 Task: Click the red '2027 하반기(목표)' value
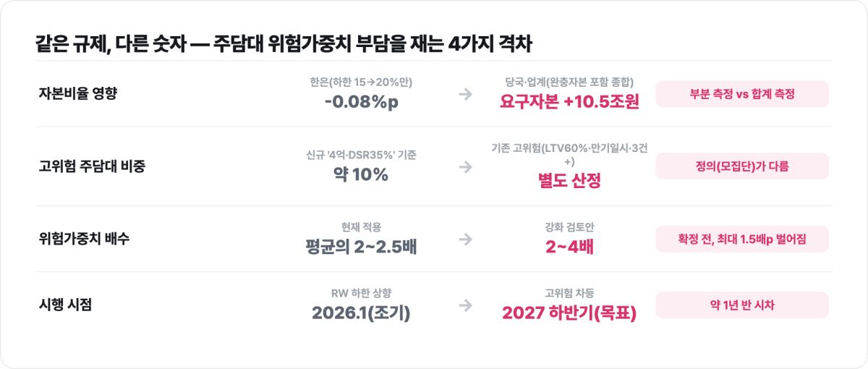[570, 313]
